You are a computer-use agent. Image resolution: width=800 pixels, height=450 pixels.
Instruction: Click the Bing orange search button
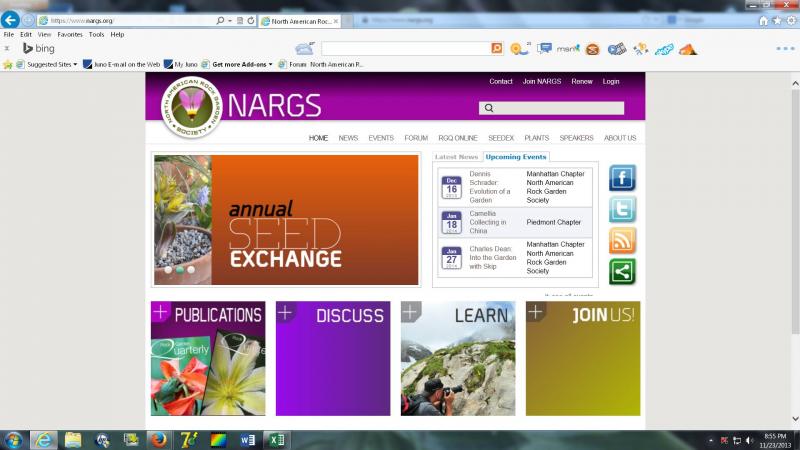tap(497, 48)
